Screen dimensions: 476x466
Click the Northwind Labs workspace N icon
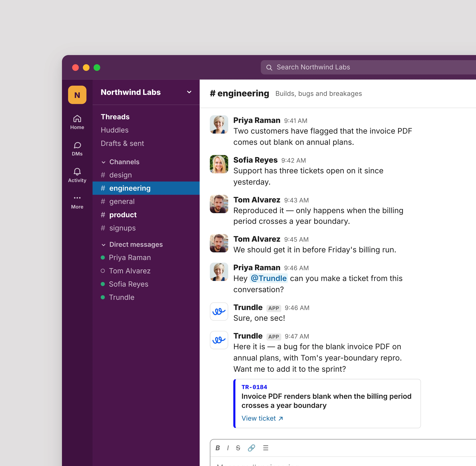pos(77,95)
